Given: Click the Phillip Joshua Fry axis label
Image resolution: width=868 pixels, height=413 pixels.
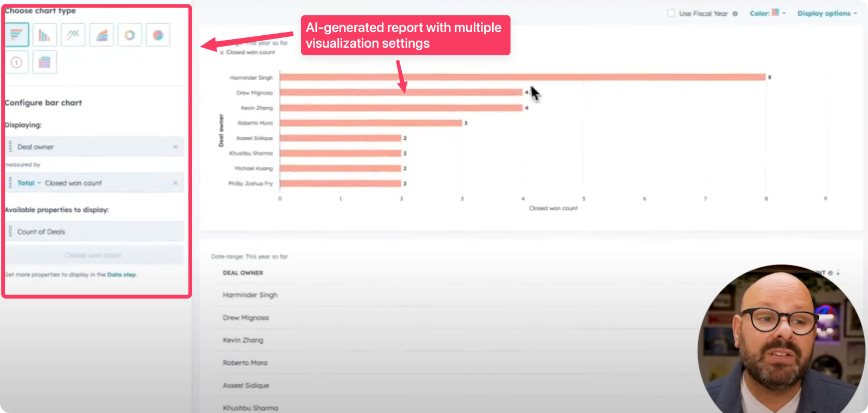Looking at the screenshot, I should click(250, 184).
